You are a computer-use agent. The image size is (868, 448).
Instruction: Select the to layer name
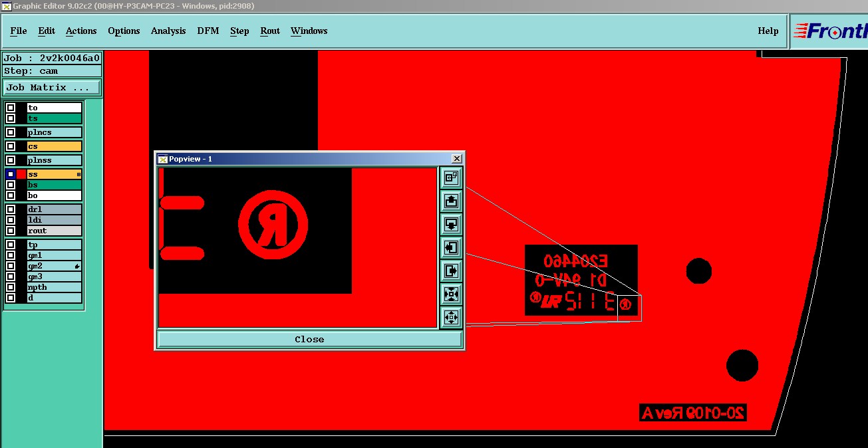[55, 108]
